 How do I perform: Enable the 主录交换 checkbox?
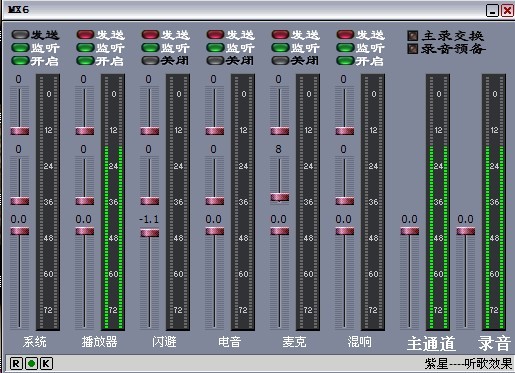tap(413, 36)
